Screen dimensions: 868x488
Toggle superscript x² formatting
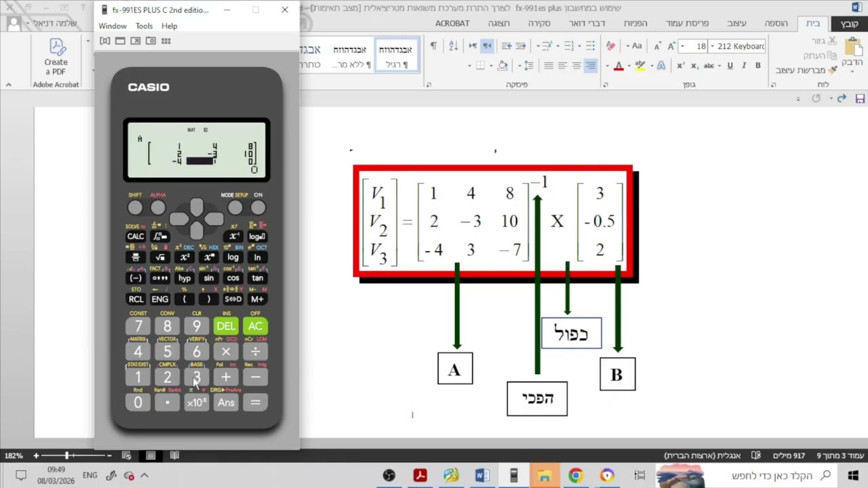click(x=680, y=66)
